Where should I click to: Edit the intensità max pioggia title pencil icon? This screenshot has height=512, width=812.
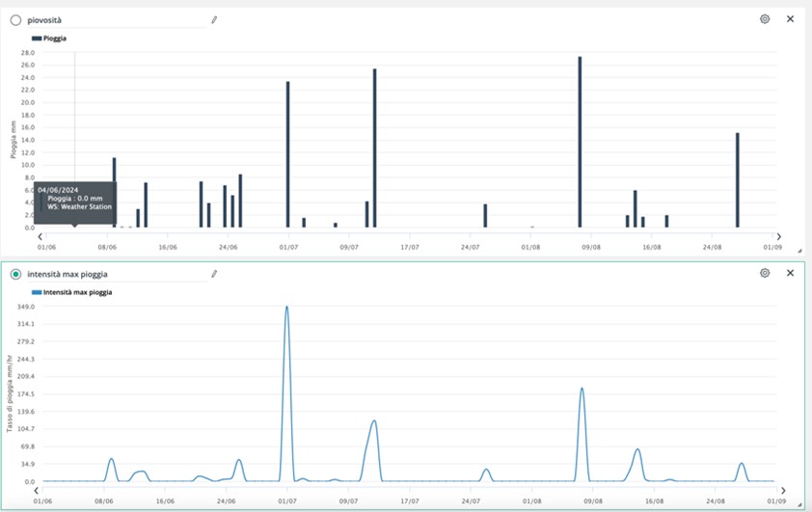click(214, 273)
